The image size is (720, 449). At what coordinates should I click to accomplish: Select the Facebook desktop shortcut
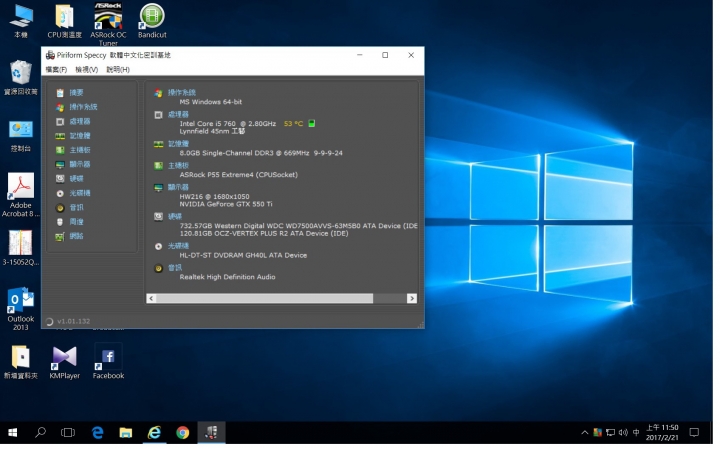pyautogui.click(x=108, y=363)
